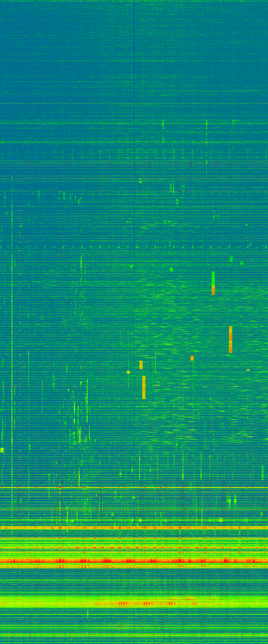Click the tallest yellow-orange block near center

pos(144,387)
